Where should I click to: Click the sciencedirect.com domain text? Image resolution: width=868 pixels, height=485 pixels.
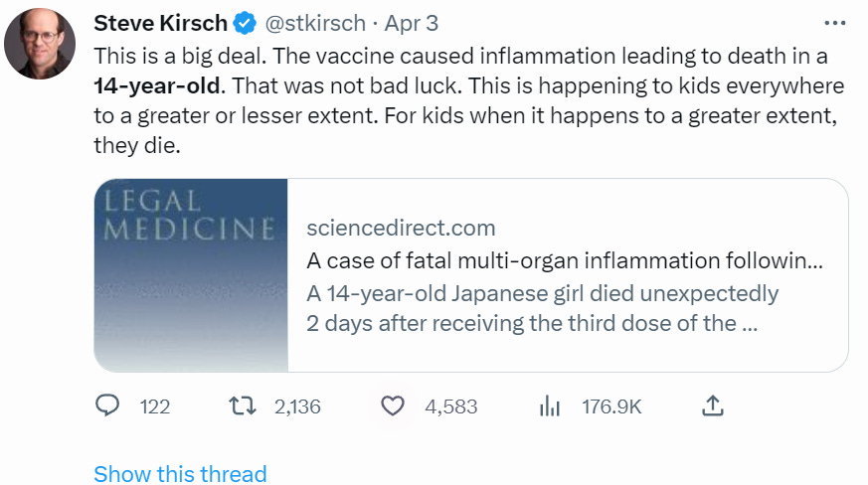click(x=401, y=228)
